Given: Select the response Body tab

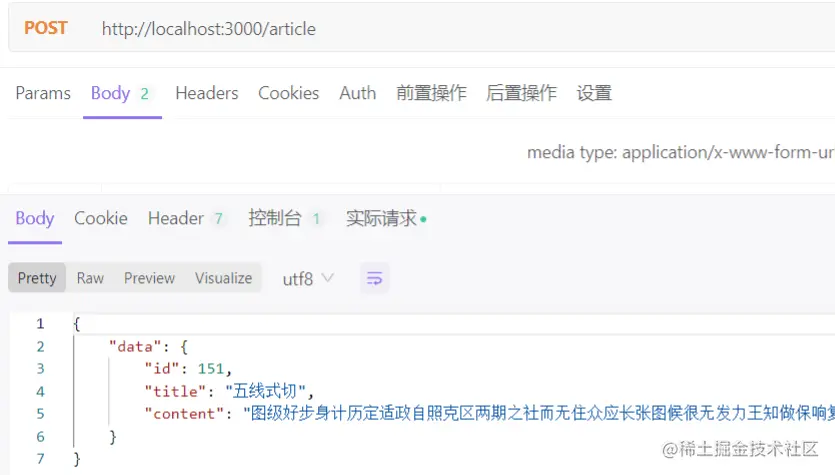Looking at the screenshot, I should coord(35,218).
